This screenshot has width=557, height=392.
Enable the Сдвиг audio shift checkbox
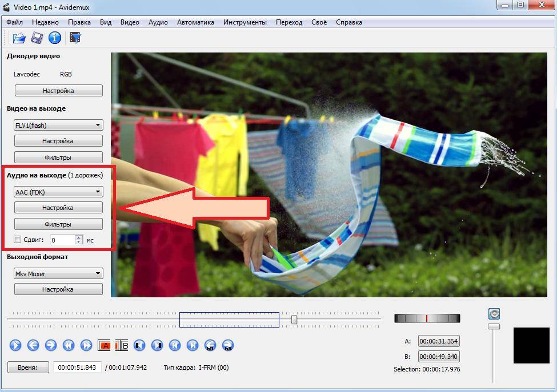(18, 240)
